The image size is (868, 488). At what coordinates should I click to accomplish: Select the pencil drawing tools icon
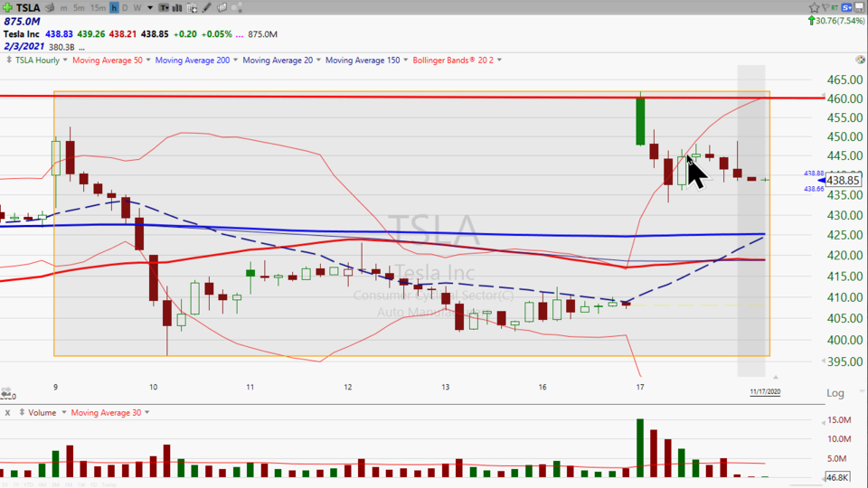pos(207,8)
